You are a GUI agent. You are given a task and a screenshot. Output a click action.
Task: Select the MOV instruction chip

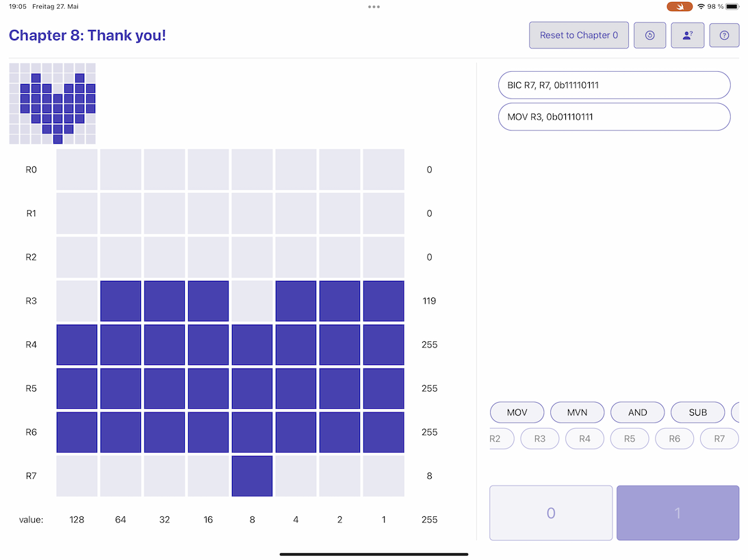517,412
